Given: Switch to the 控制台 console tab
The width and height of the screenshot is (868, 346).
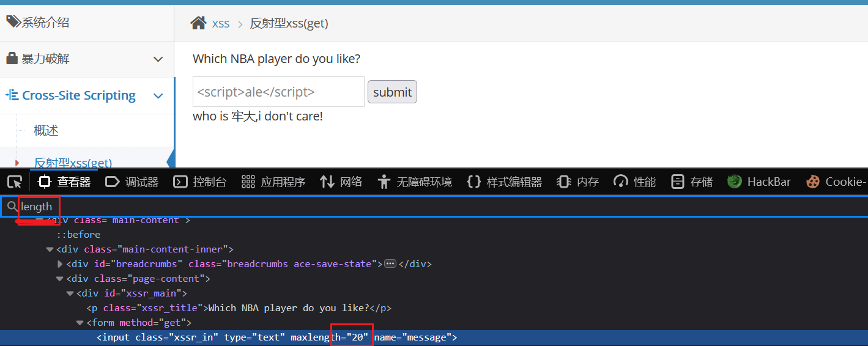Looking at the screenshot, I should [199, 182].
